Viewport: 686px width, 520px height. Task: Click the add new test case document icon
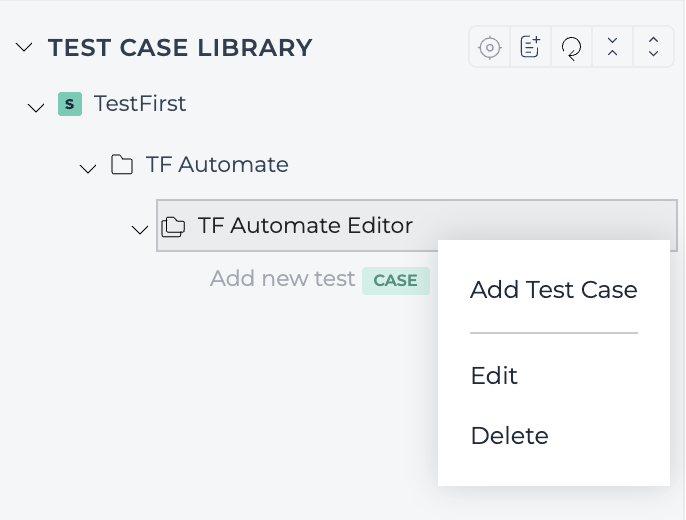point(530,47)
